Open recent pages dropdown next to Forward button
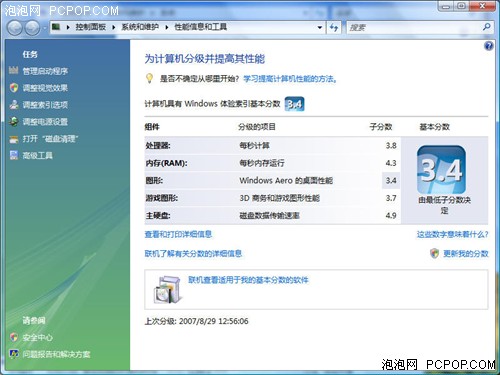Viewport: 500px width, 375px height. pyautogui.click(x=44, y=28)
